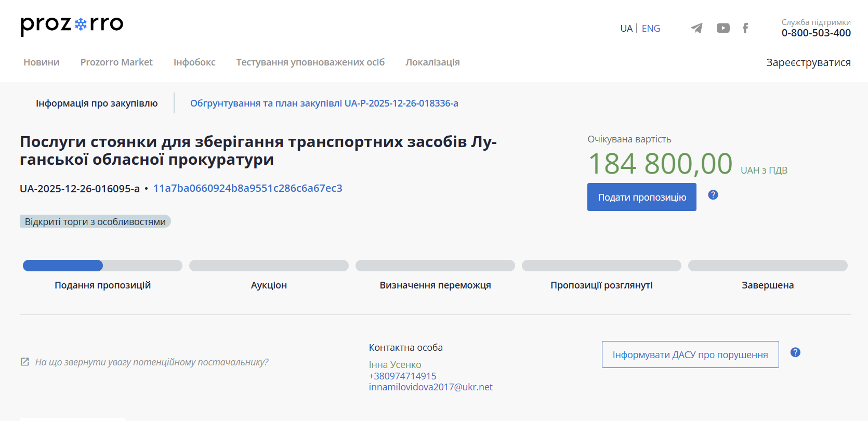Open the YouTube channel icon
This screenshot has width=868, height=421.
point(722,28)
